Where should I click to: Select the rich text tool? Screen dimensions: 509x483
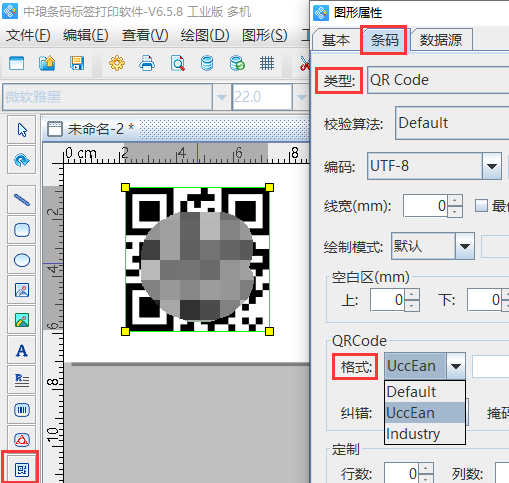[22, 380]
